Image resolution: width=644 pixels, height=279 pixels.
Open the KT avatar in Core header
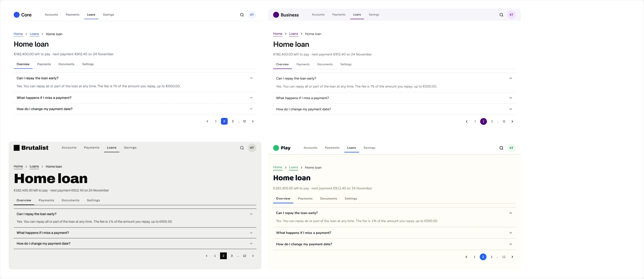click(x=252, y=15)
